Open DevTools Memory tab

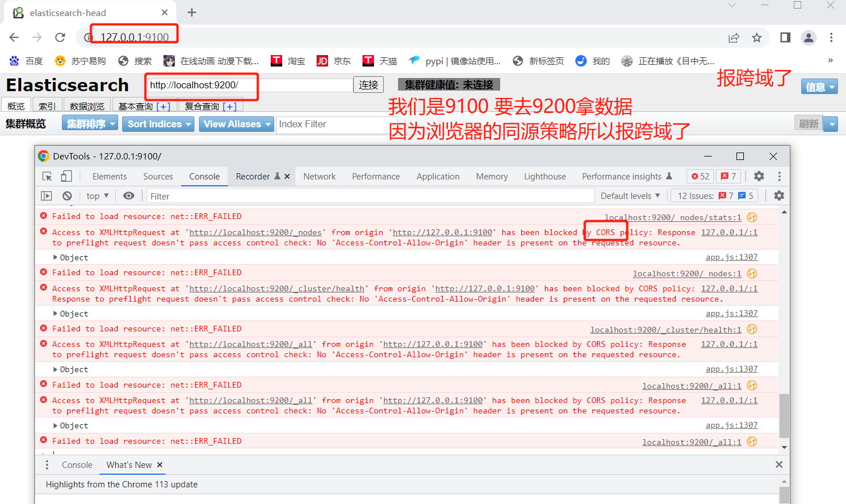pos(492,177)
